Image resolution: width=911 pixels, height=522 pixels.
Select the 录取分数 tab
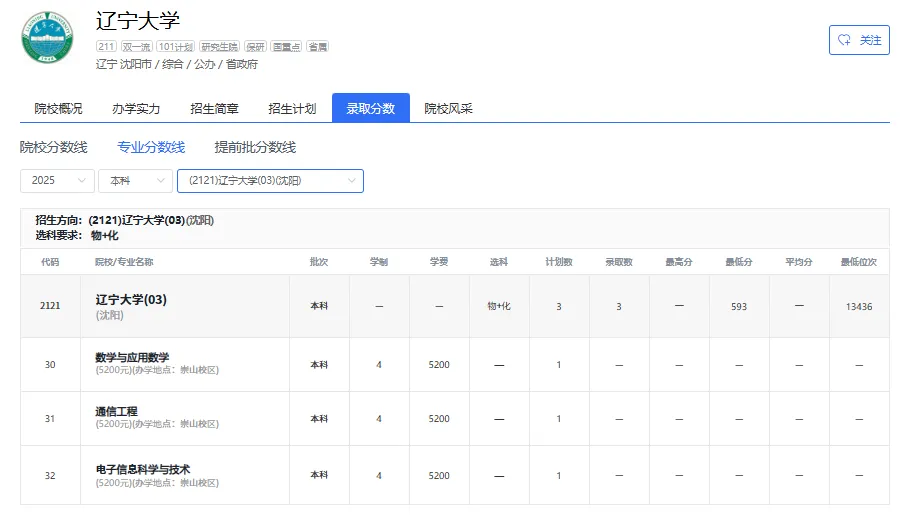coord(371,108)
